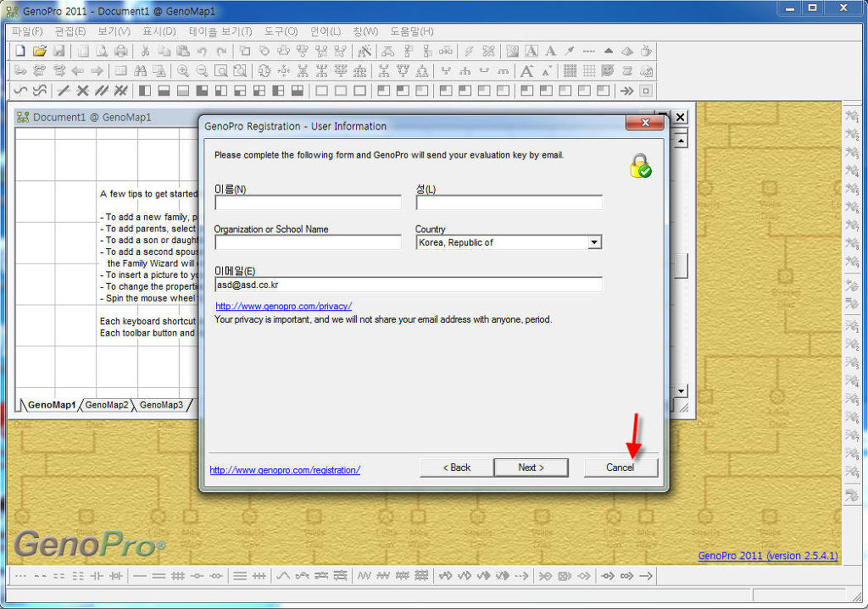Click the < Back button
The image size is (868, 609).
point(457,468)
